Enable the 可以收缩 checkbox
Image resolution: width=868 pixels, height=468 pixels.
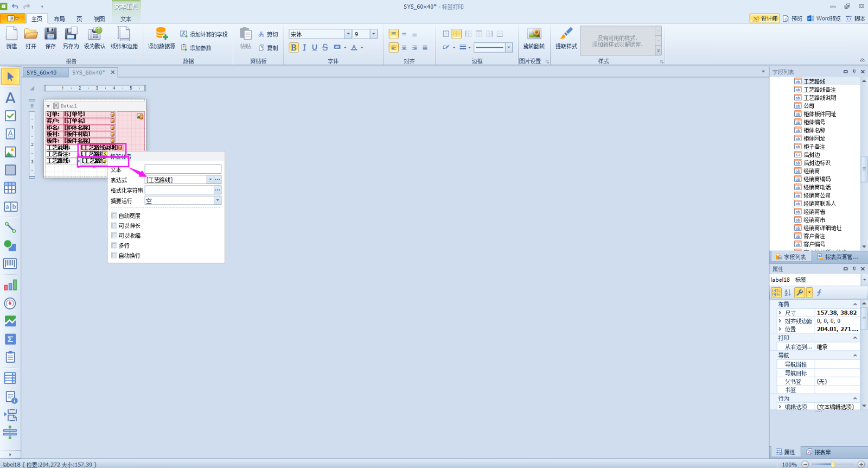point(114,235)
